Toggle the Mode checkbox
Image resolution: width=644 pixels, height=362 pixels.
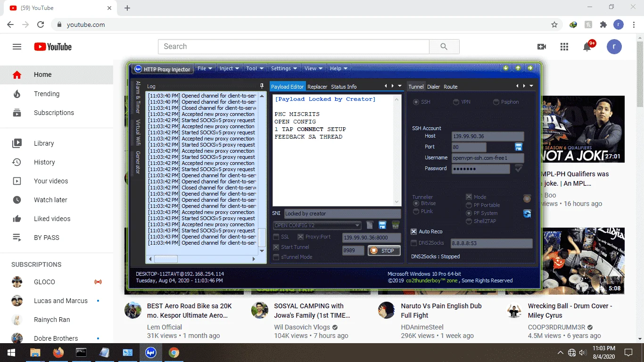[x=469, y=197]
